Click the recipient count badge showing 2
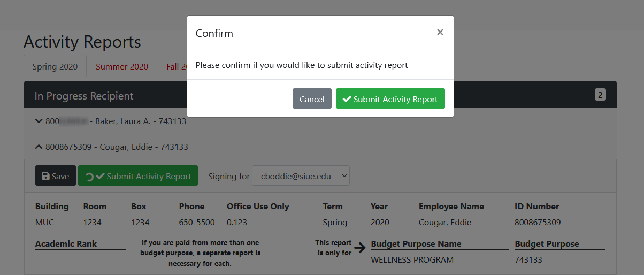The height and width of the screenshot is (275, 644). [600, 95]
